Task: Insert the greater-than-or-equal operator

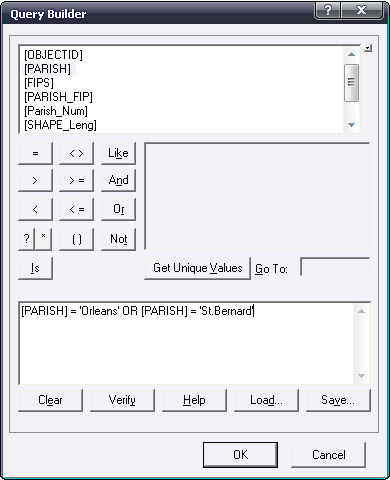Action: pyautogui.click(x=76, y=180)
